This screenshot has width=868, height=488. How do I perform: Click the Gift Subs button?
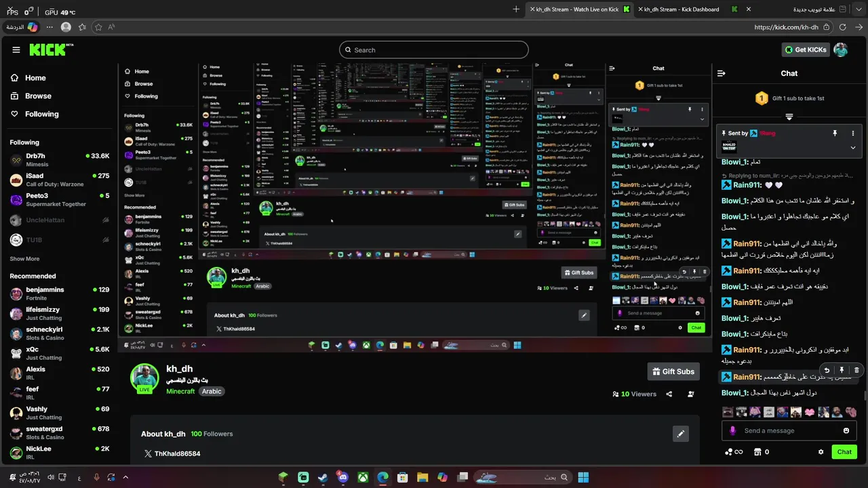(673, 371)
